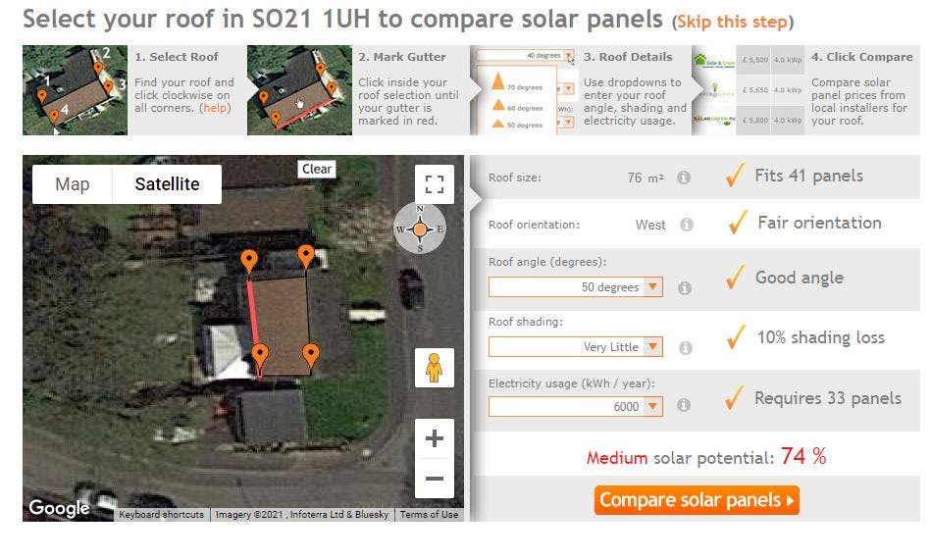Select the '10% shading loss' text
The width and height of the screenshot is (931, 560).
[x=820, y=337]
